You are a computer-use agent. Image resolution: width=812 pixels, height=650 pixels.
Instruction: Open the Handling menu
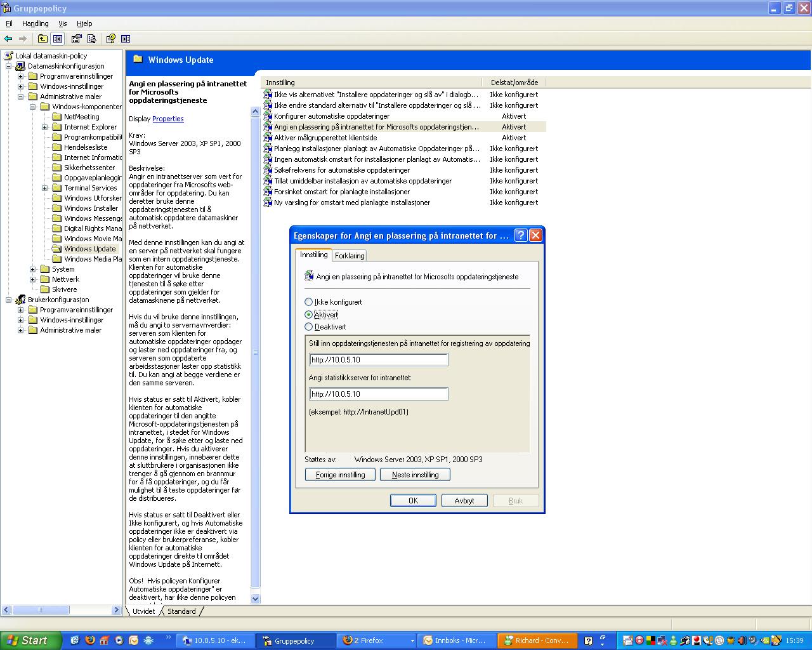pos(36,23)
